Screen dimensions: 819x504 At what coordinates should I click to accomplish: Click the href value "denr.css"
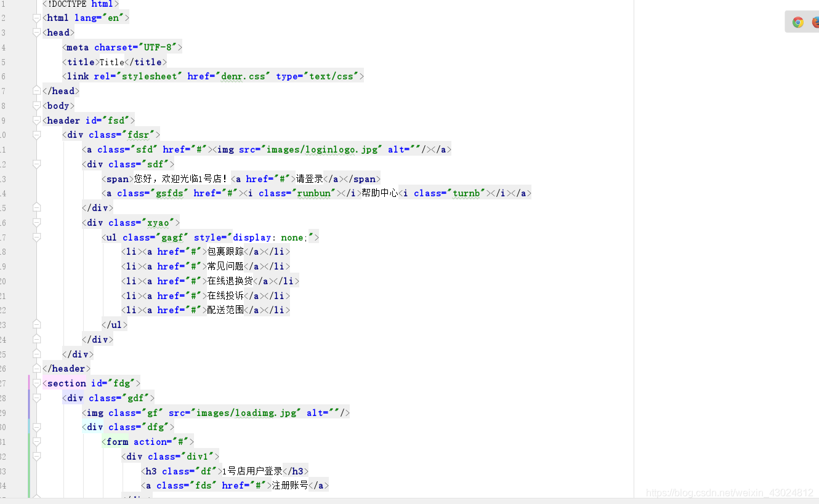pos(246,76)
